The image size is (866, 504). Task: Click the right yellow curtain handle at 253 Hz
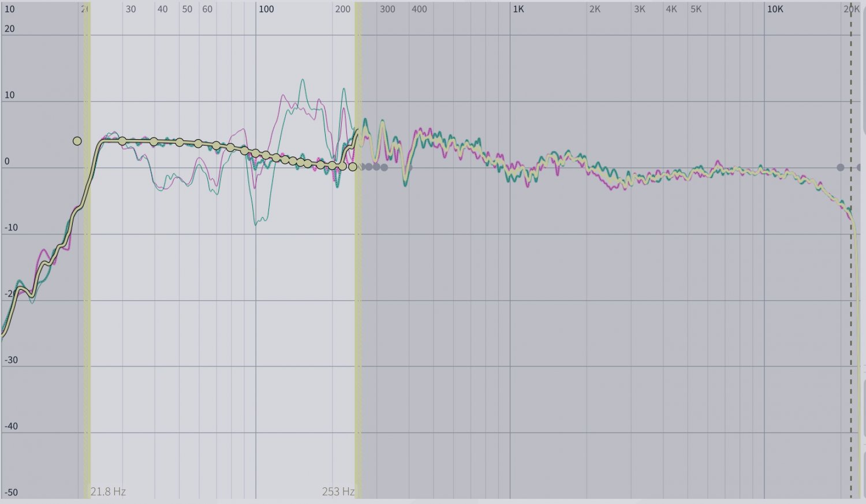(358, 250)
